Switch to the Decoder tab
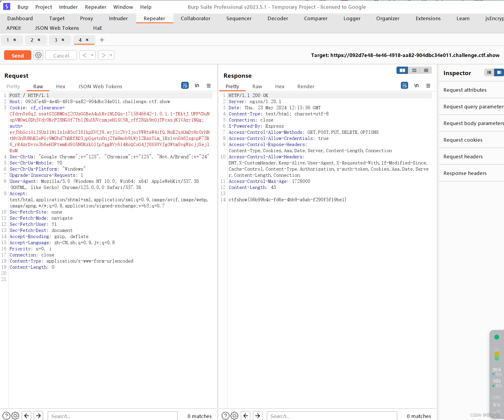The image size is (504, 420). 278,18
